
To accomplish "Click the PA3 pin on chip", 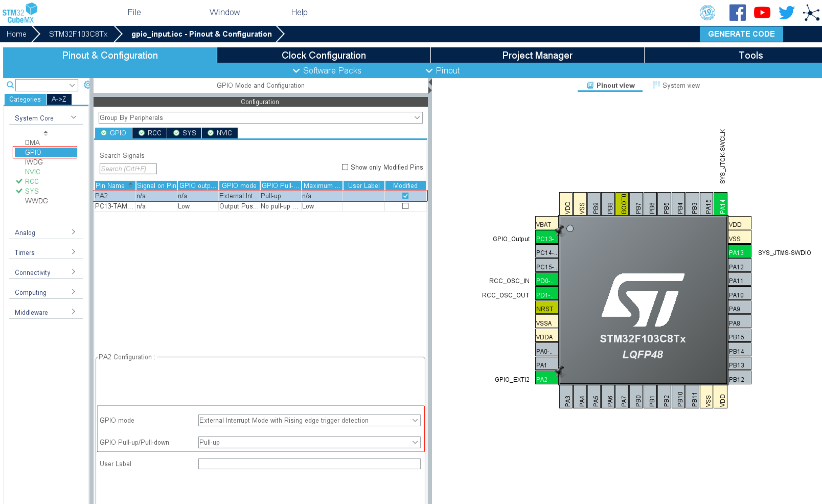I will click(566, 397).
